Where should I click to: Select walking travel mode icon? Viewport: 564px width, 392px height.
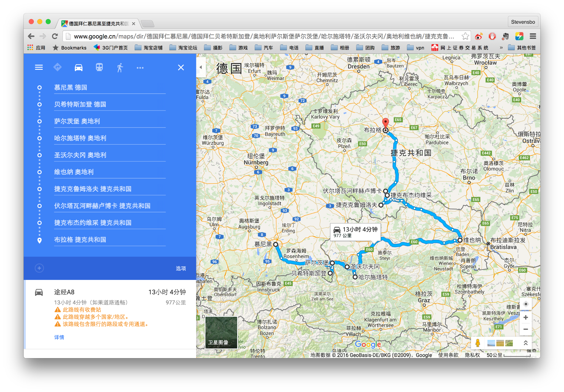click(x=120, y=67)
